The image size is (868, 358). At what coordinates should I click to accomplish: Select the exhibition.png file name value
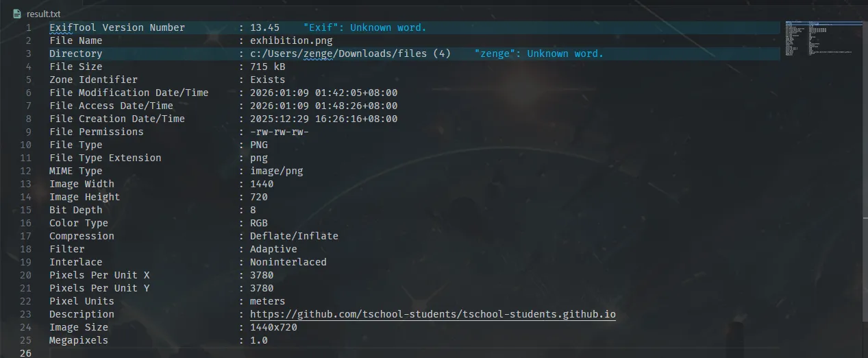[291, 40]
